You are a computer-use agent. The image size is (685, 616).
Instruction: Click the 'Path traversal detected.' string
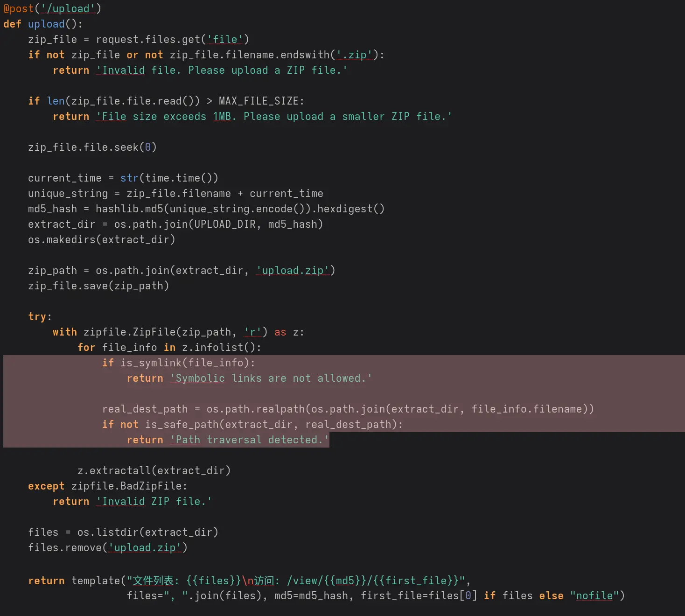point(249,440)
